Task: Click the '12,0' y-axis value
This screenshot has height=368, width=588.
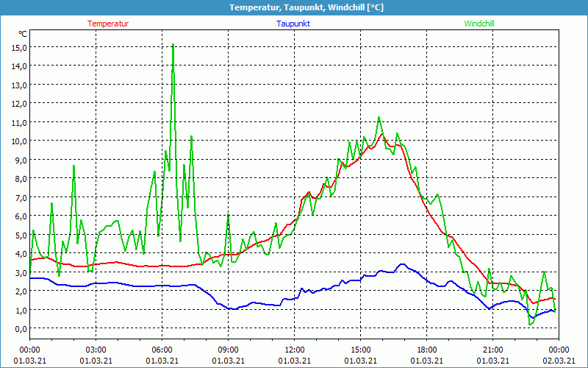Action: [20, 104]
